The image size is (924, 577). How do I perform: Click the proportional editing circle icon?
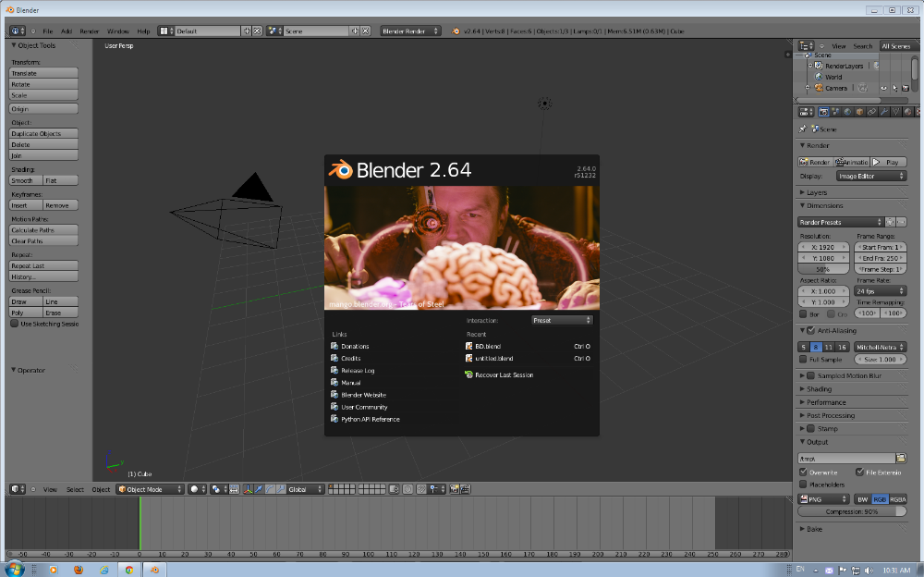coord(407,489)
